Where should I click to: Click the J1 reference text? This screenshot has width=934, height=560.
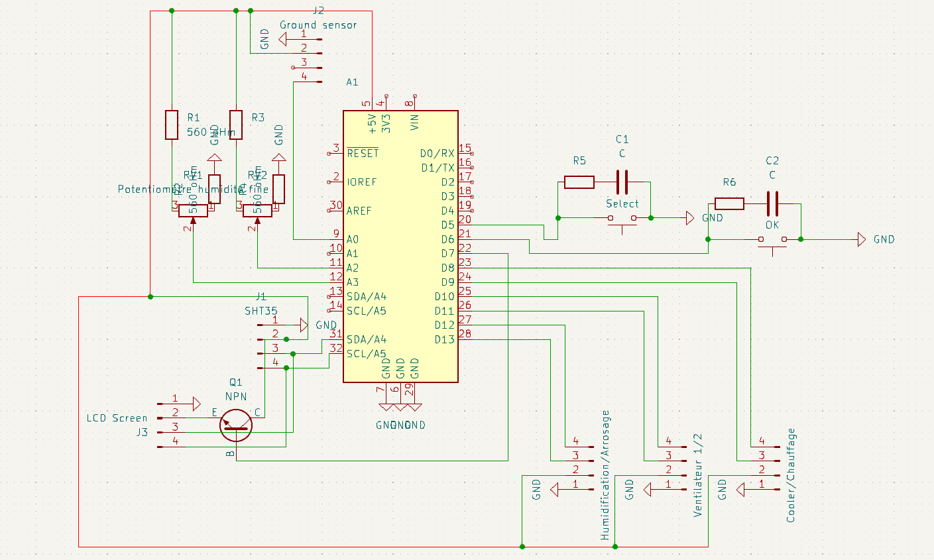[x=261, y=296]
